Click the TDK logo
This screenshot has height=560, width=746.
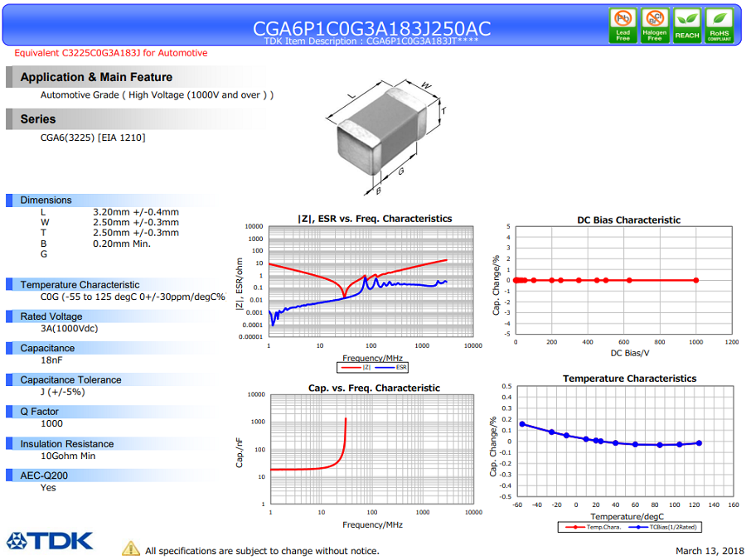(50, 540)
